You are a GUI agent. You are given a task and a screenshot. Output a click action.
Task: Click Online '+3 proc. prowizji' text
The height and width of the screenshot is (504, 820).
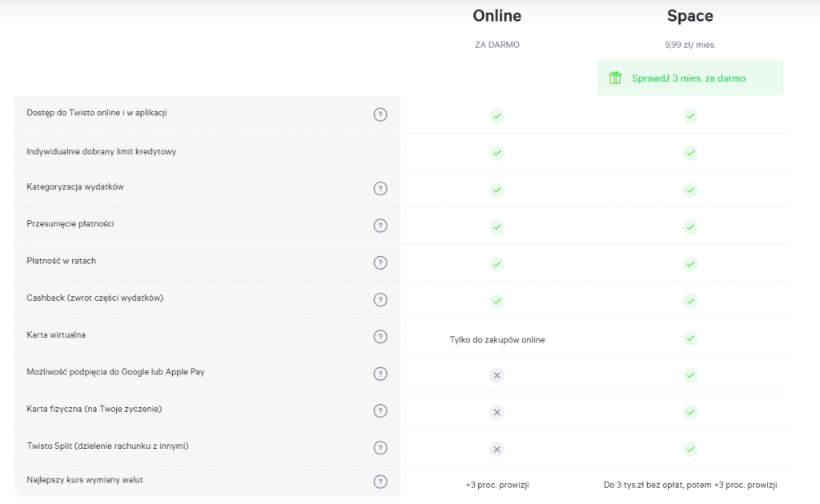pyautogui.click(x=497, y=485)
